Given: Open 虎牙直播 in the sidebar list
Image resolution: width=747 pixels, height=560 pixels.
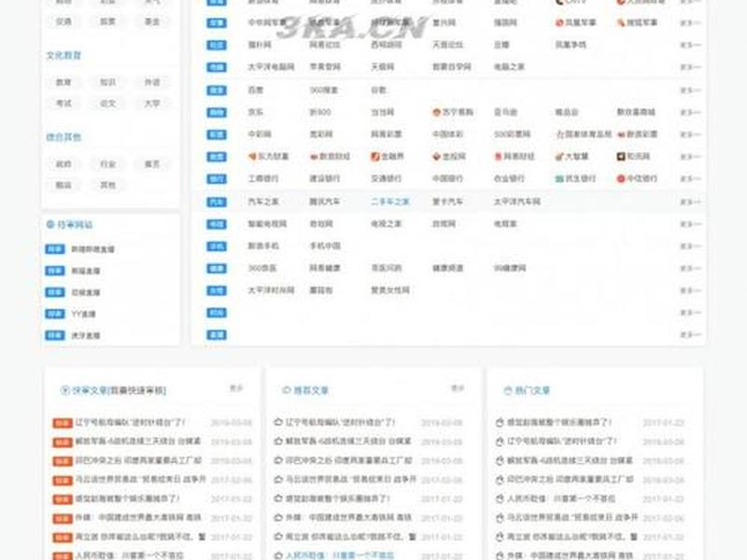Looking at the screenshot, I should 86,335.
